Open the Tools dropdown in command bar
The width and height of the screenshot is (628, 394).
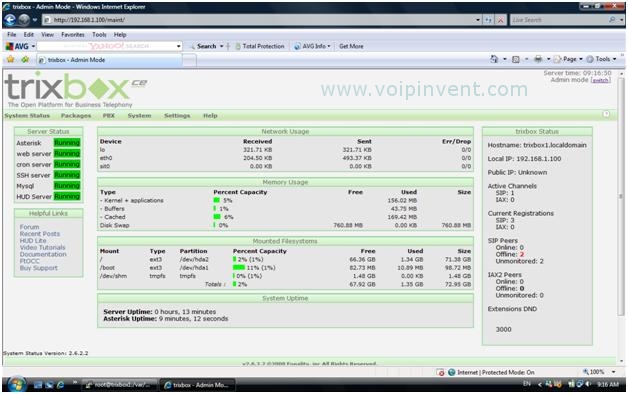602,59
